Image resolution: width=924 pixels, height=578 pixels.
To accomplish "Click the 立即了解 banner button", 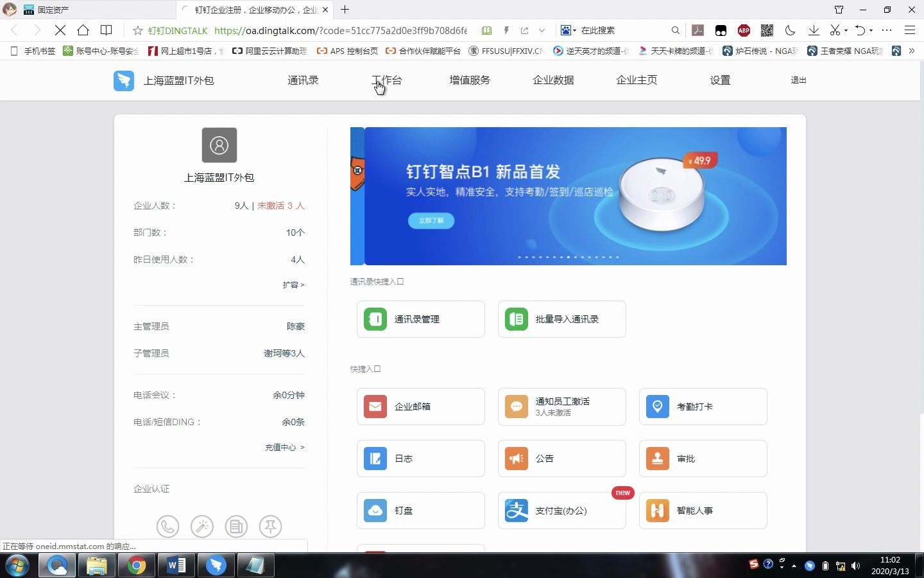I will pos(431,220).
